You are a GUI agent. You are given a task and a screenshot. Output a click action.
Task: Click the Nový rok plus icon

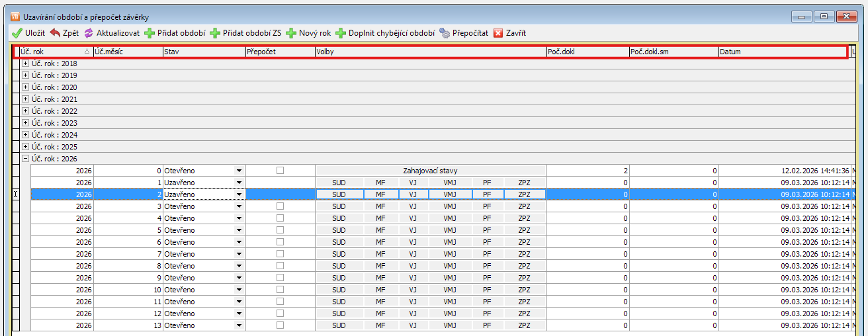pos(291,33)
